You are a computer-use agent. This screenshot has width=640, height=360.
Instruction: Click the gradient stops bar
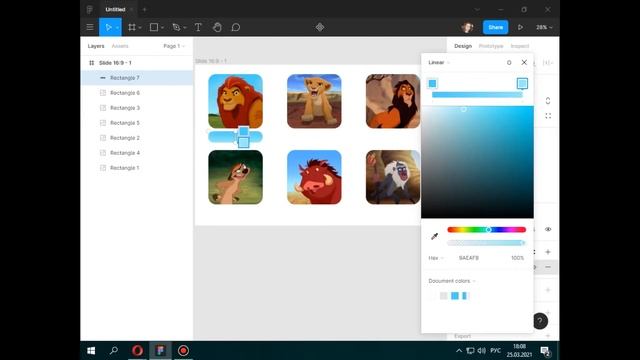tap(478, 95)
